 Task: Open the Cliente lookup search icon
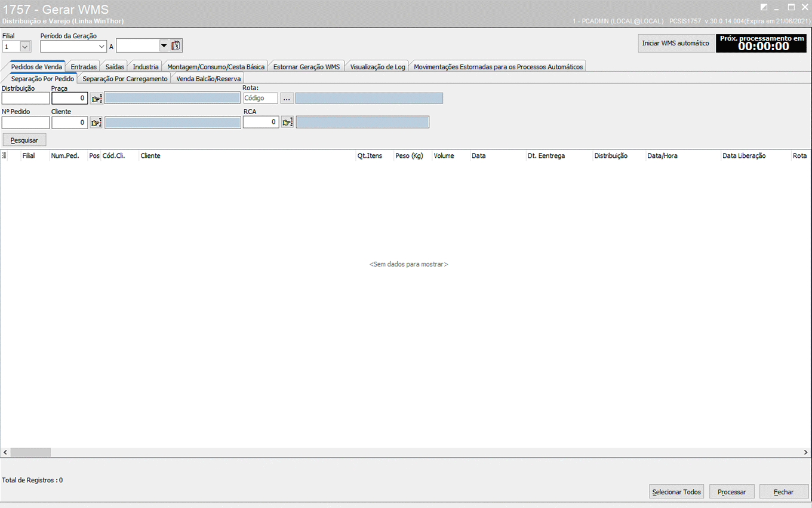pos(96,123)
